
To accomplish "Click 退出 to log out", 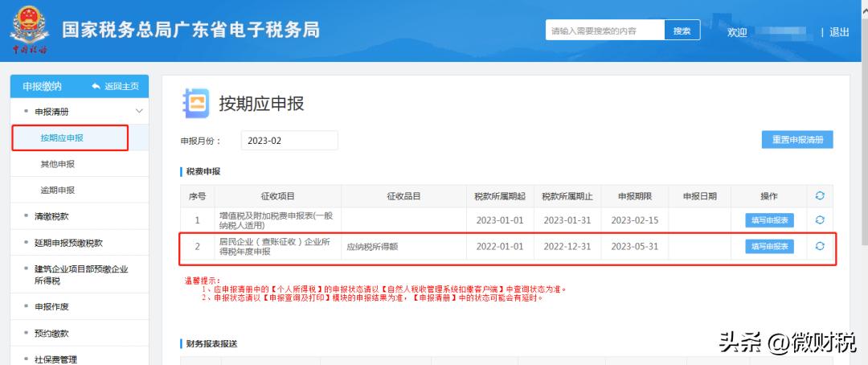I will [x=839, y=32].
